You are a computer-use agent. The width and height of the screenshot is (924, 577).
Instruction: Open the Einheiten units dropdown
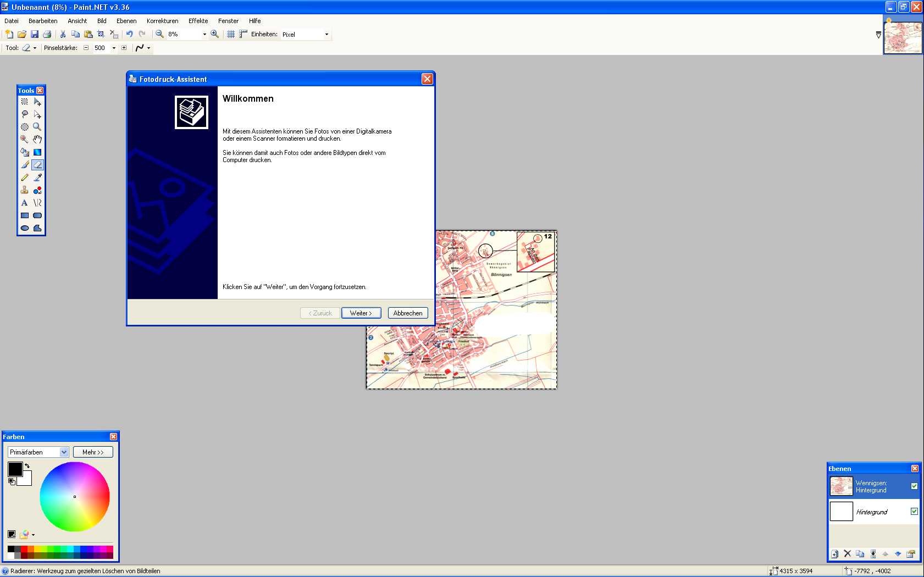pyautogui.click(x=327, y=34)
